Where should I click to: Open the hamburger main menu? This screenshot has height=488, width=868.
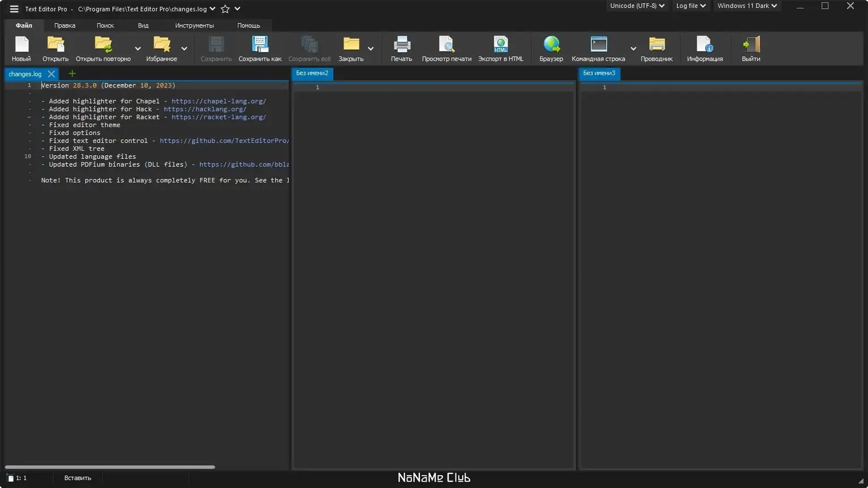(14, 9)
